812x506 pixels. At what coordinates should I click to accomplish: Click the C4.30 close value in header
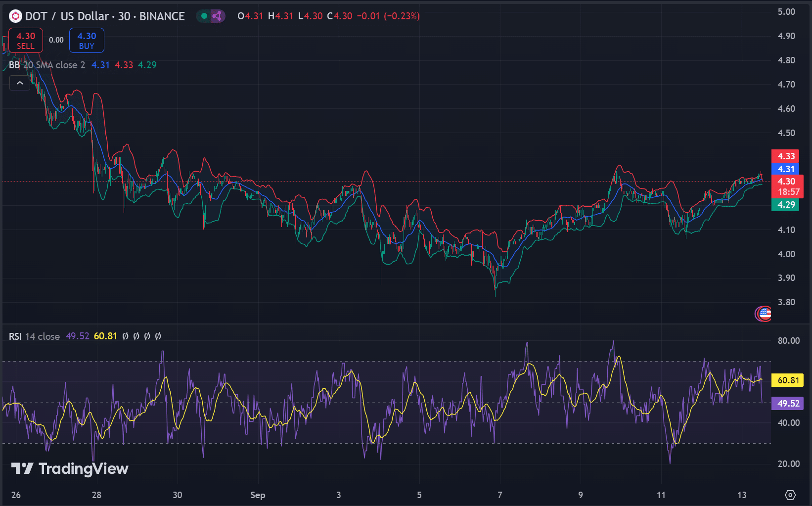coord(340,16)
